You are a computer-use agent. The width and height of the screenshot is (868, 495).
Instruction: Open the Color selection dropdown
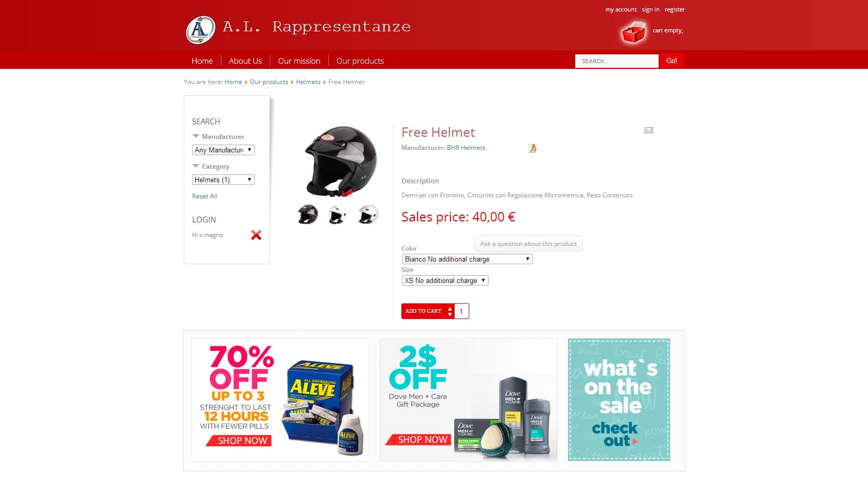pos(468,259)
